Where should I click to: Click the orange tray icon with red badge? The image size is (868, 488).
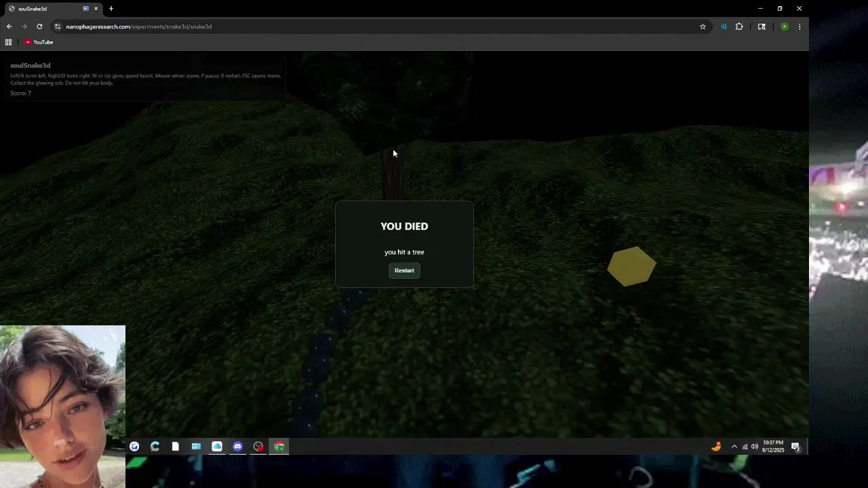(716, 446)
